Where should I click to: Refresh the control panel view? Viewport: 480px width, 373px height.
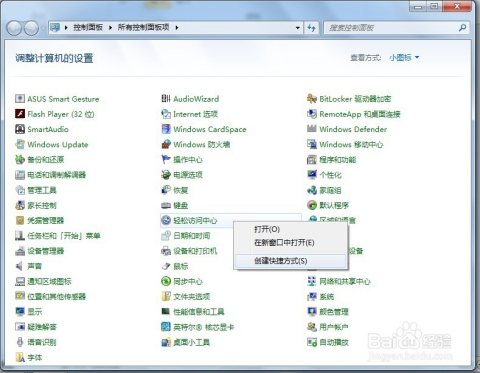pos(312,28)
